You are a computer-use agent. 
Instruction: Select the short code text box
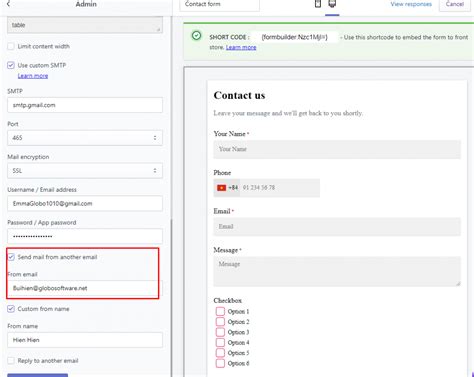point(295,37)
